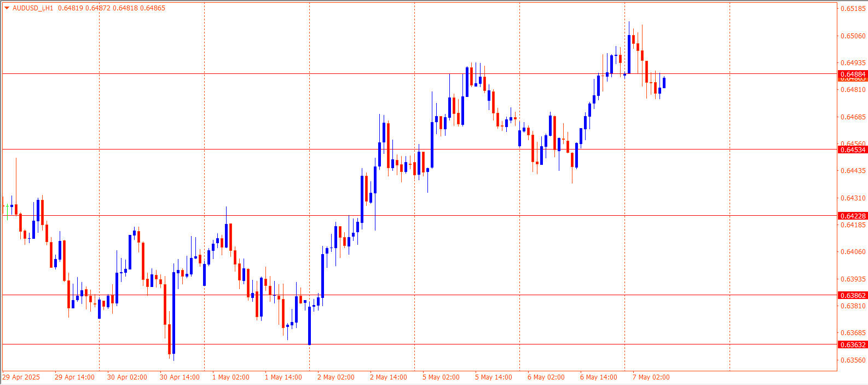Click the 0.64810 value on price axis

click(x=853, y=90)
